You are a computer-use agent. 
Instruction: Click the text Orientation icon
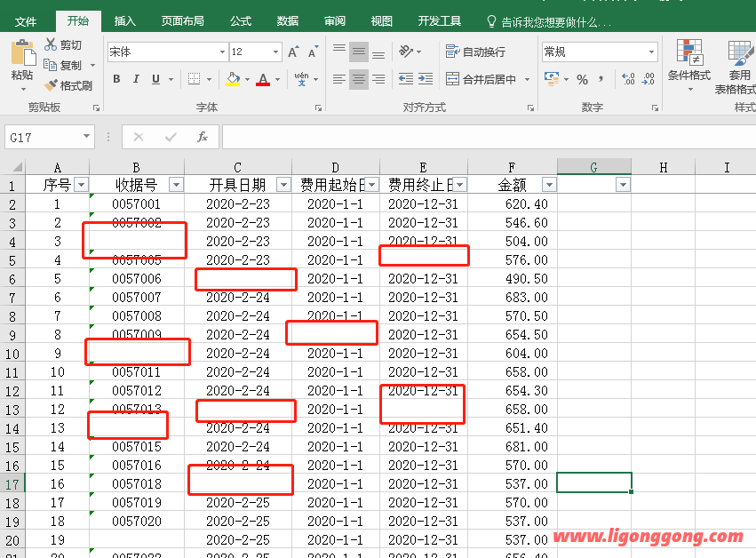[406, 52]
